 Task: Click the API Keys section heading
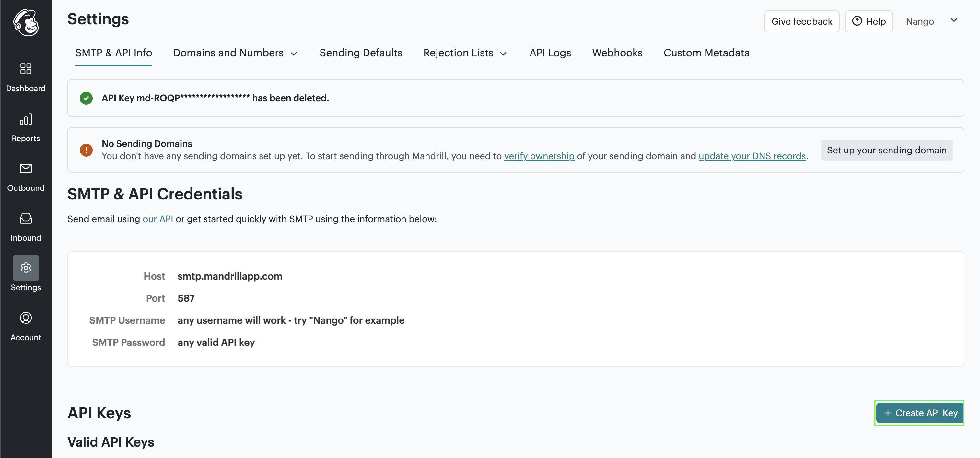click(x=99, y=413)
